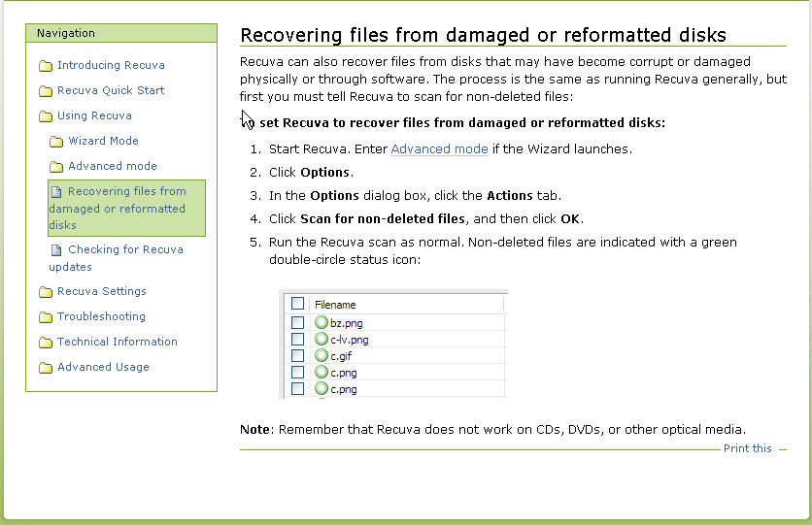Check the box for c-lv.png

(x=297, y=339)
